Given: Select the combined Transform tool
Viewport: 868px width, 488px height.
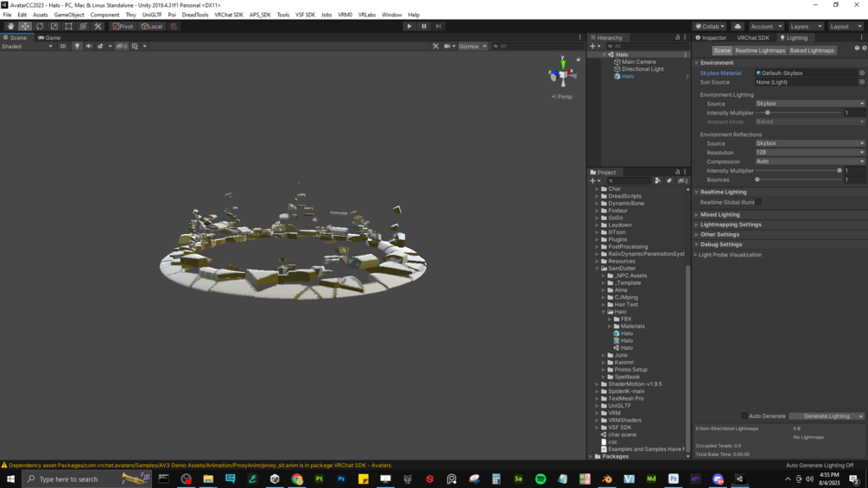Looking at the screenshot, I should 83,26.
